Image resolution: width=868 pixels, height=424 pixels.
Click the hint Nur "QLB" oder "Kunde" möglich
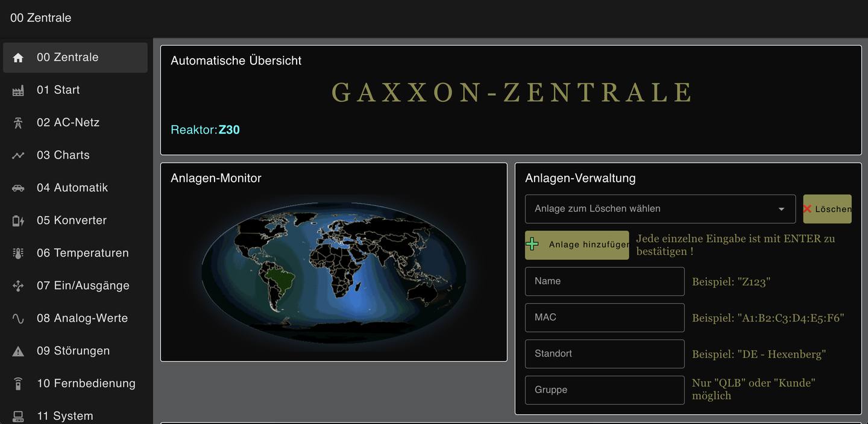[x=753, y=389]
